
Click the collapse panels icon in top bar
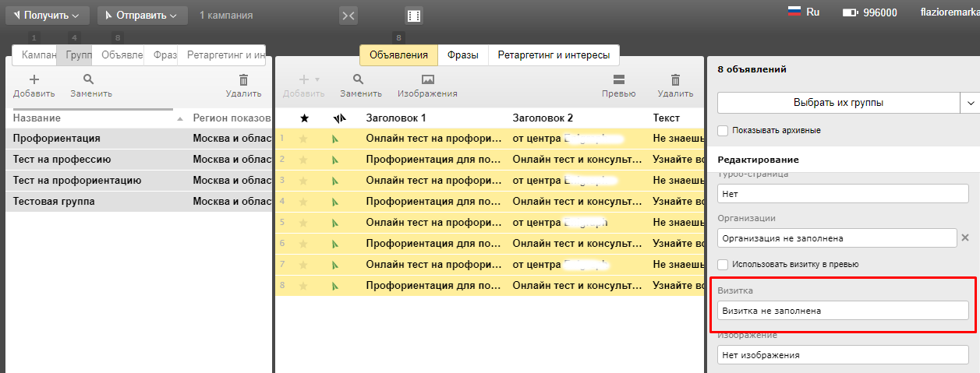click(348, 16)
